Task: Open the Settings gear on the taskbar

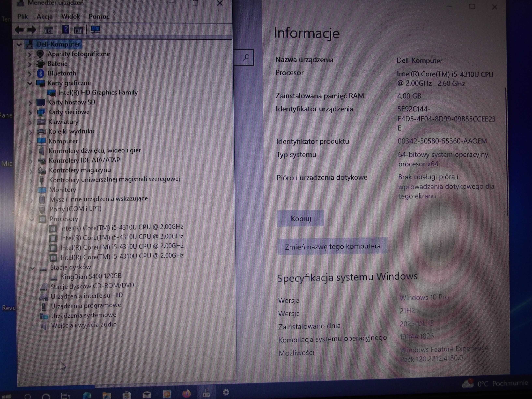Action: click(226, 392)
